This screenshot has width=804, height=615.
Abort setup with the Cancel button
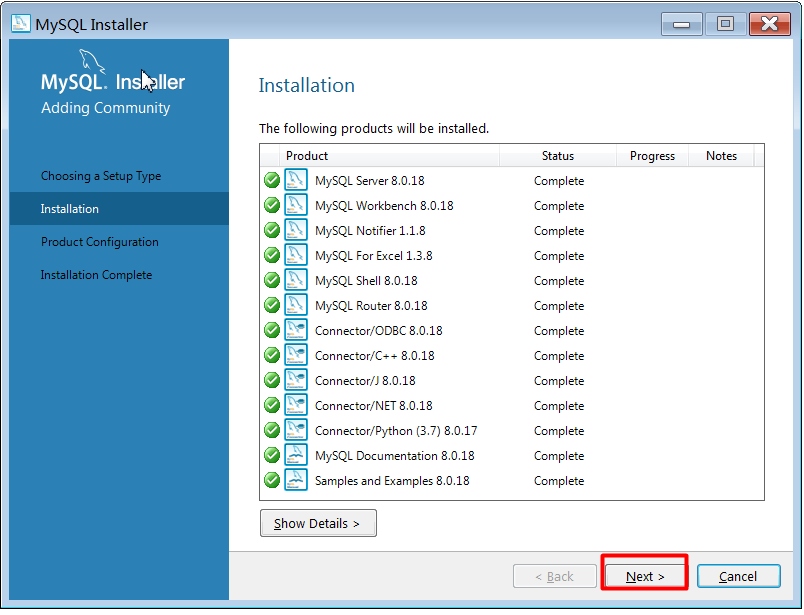(x=738, y=577)
